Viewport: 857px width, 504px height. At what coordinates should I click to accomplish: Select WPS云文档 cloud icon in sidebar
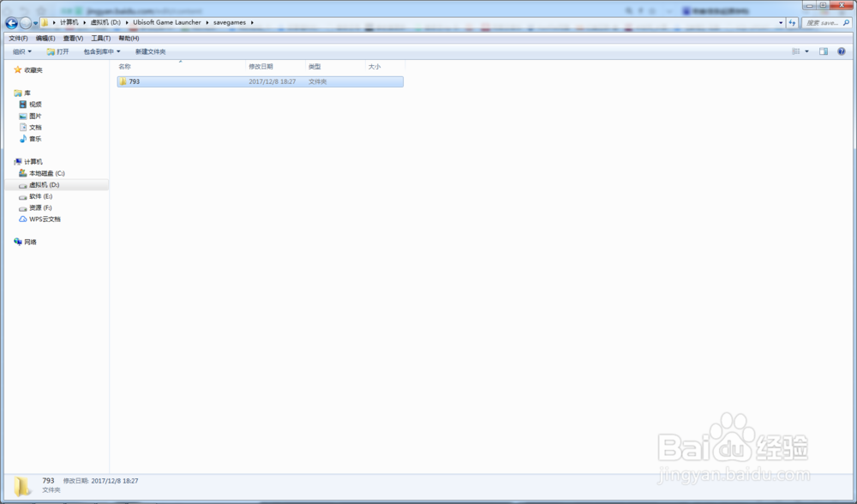click(23, 219)
